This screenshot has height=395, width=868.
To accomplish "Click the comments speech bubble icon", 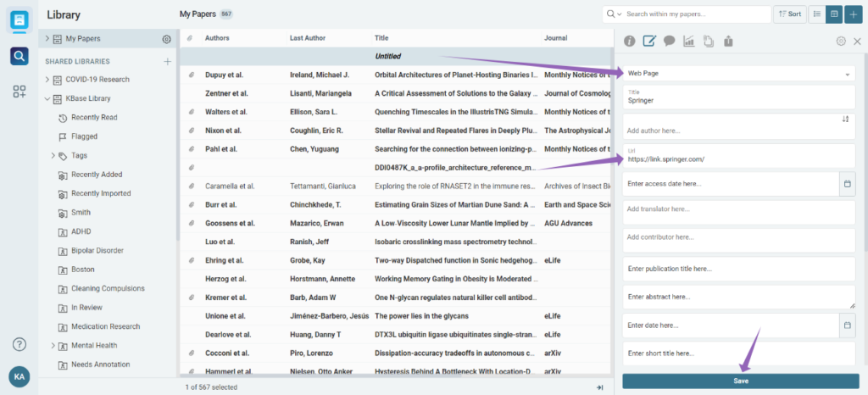I will tap(669, 41).
